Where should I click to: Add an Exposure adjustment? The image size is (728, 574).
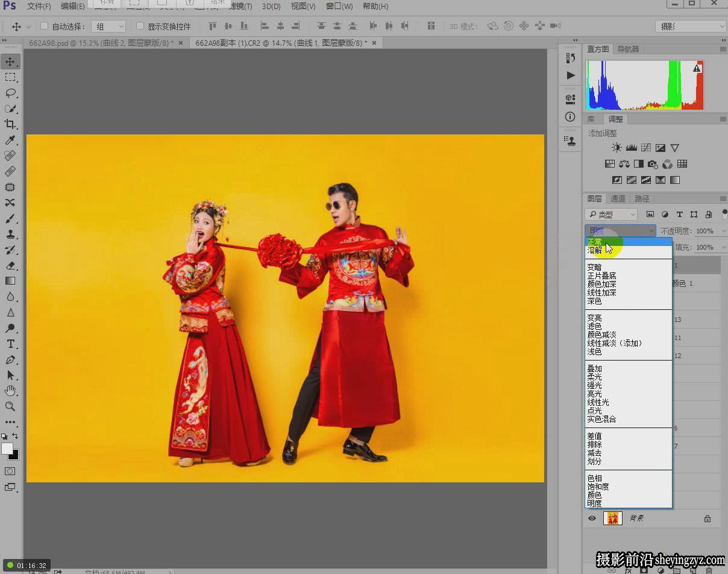coord(661,148)
